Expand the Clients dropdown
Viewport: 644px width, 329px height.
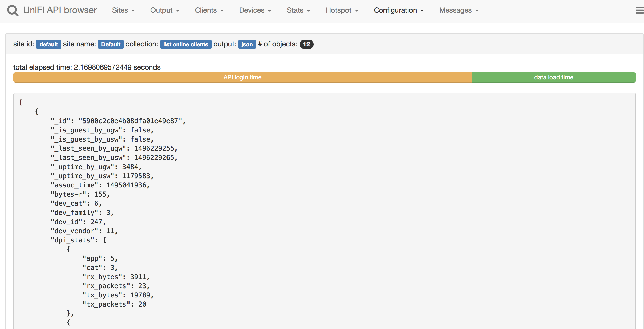click(x=209, y=10)
